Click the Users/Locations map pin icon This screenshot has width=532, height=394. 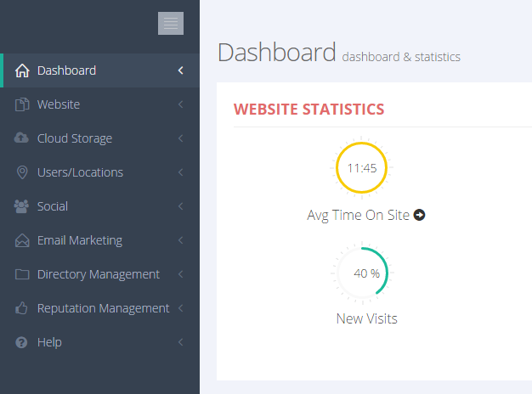[x=22, y=172]
